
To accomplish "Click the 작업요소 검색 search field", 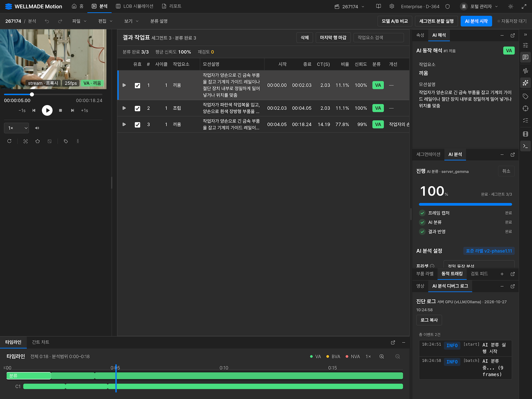I will 379,38.
